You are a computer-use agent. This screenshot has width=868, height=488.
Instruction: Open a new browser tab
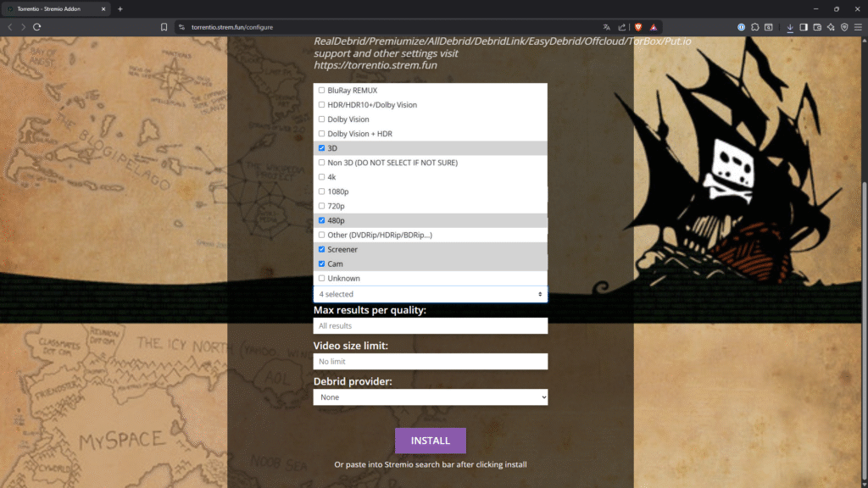(x=120, y=8)
